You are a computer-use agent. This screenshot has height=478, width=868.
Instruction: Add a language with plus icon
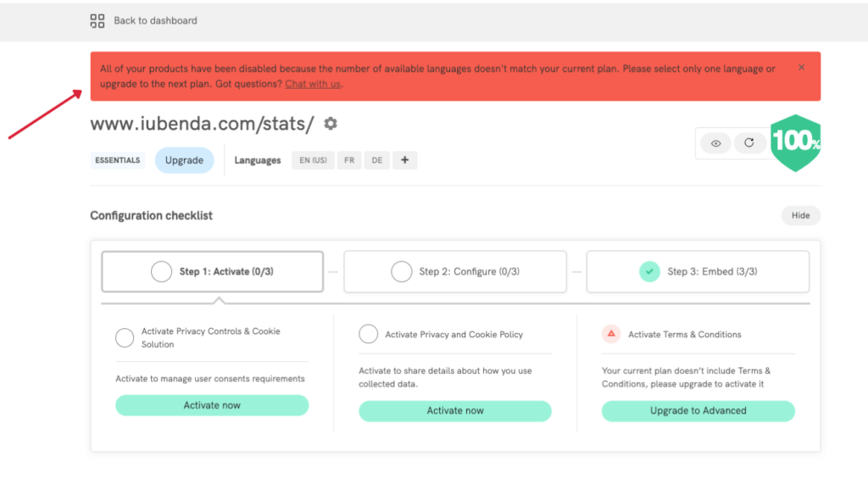pos(404,160)
